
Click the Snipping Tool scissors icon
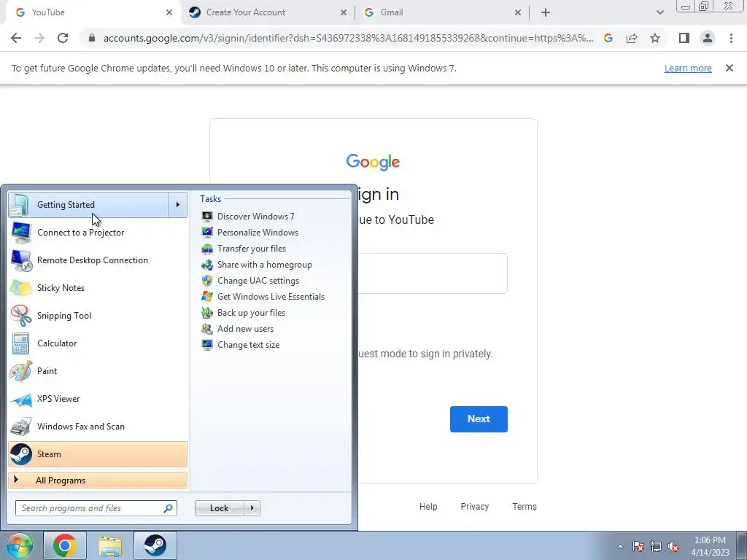tap(21, 315)
